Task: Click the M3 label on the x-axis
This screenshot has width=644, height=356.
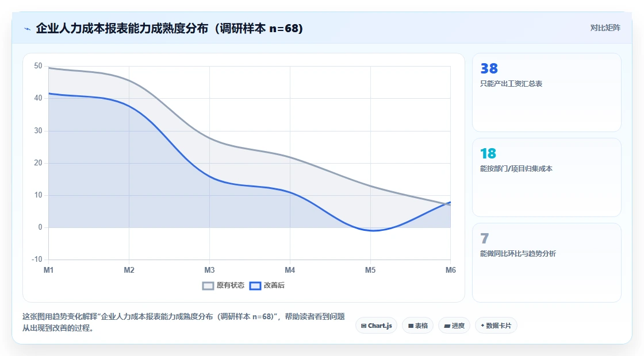Action: click(209, 270)
